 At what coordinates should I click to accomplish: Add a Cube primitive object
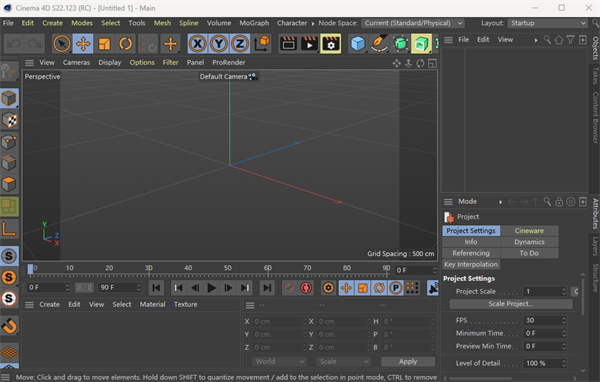point(358,44)
